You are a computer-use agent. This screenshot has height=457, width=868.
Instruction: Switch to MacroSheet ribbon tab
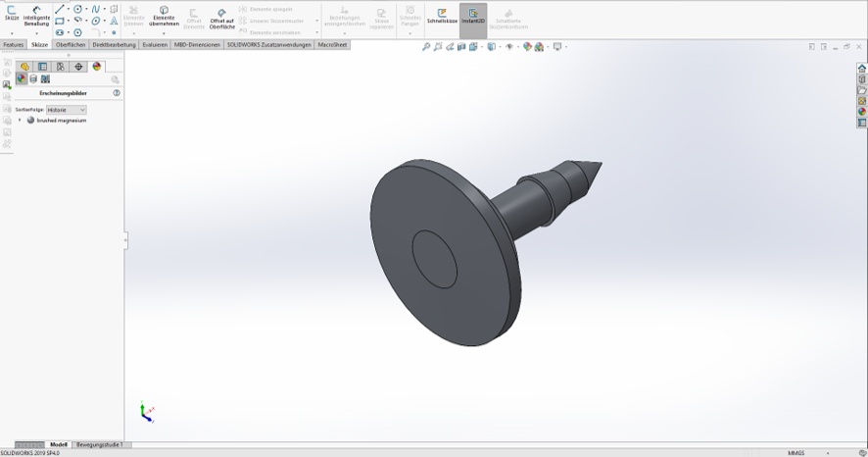(332, 45)
